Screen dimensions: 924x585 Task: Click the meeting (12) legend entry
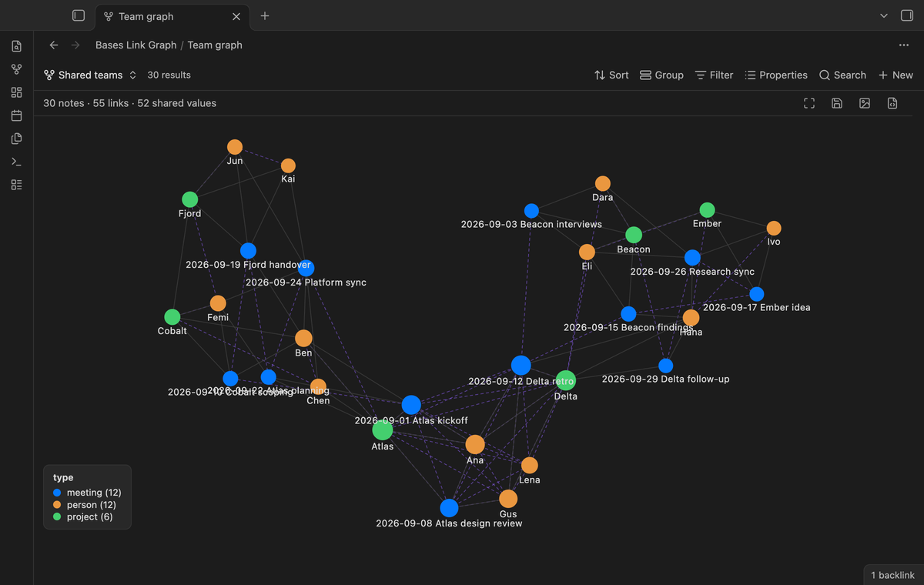tap(87, 493)
